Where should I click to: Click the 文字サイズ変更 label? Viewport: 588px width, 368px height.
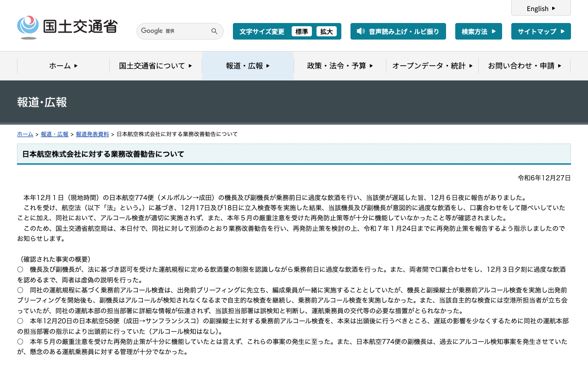tap(262, 31)
